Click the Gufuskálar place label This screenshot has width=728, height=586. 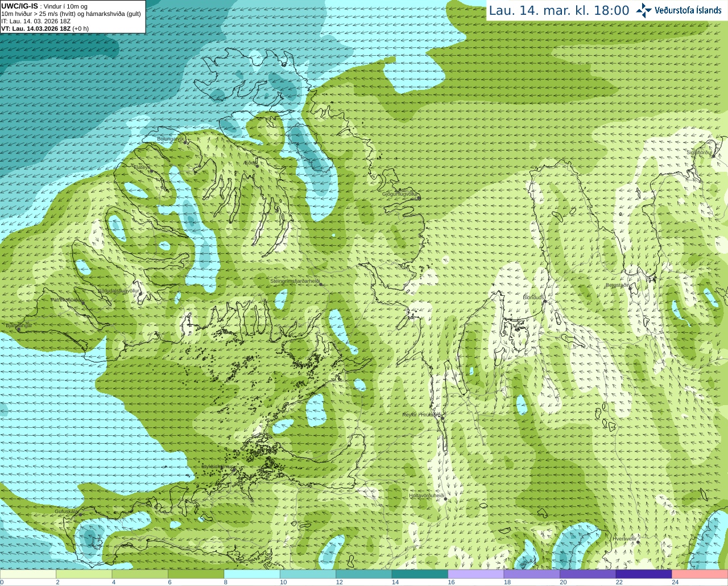tap(66, 511)
